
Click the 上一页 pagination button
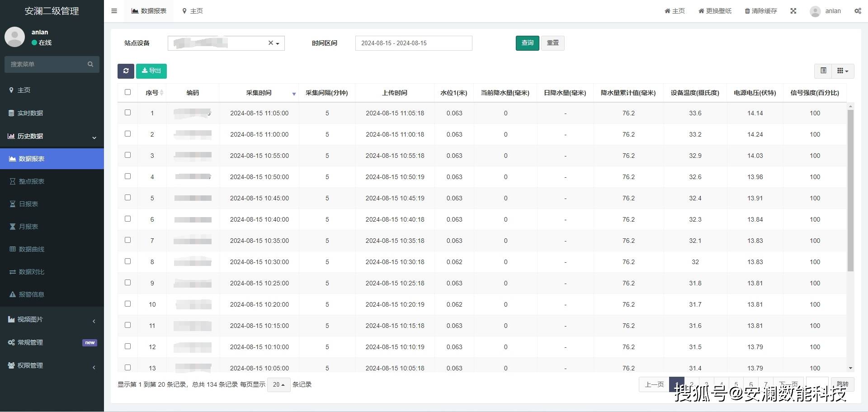tap(654, 384)
